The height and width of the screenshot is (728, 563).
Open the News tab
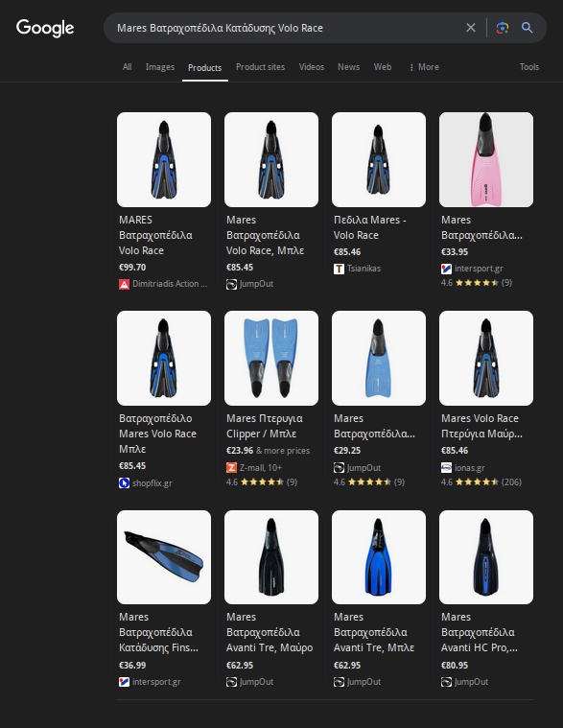(x=348, y=67)
